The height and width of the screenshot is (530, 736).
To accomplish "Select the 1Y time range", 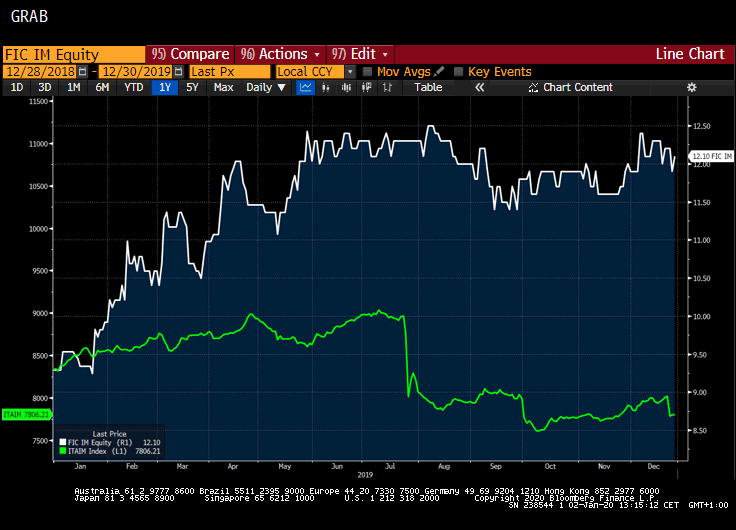I will [165, 87].
